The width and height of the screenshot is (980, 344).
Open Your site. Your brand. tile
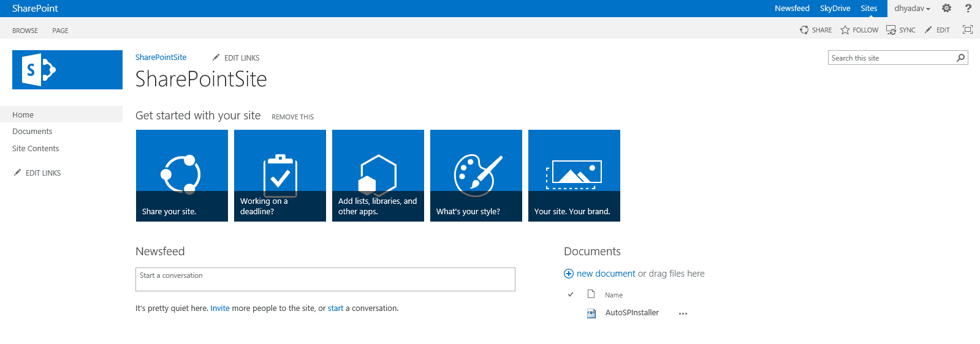(574, 176)
